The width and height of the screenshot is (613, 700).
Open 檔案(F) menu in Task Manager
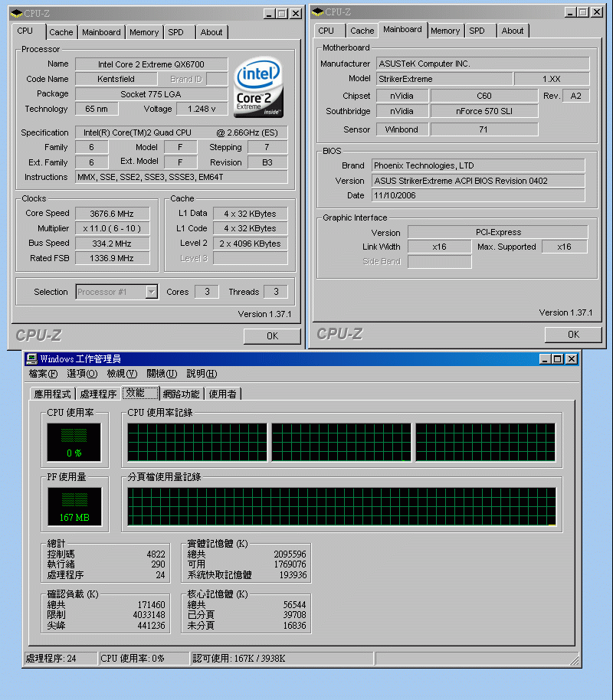coord(43,374)
